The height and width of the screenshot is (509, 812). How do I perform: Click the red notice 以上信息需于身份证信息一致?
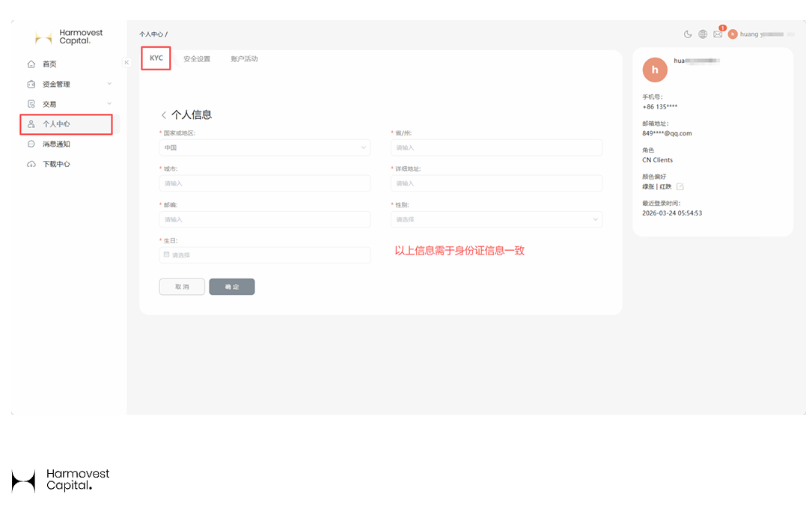(x=460, y=251)
